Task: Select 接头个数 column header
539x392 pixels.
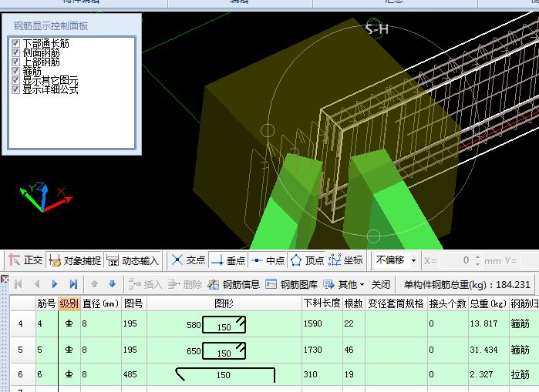Action: (x=447, y=303)
